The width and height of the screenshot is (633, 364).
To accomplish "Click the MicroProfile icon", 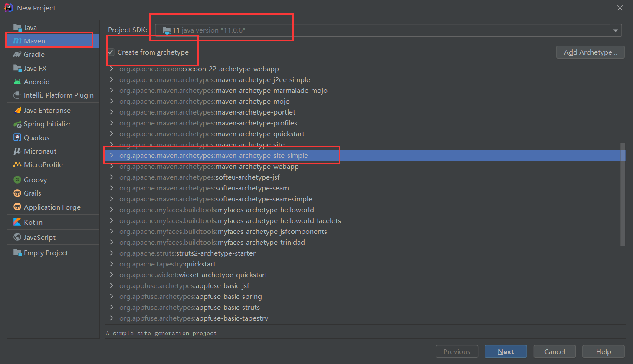I will pyautogui.click(x=17, y=164).
